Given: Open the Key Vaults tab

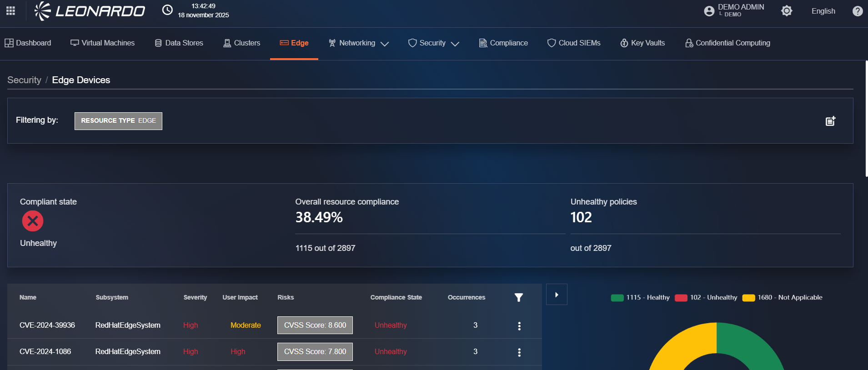Looking at the screenshot, I should (642, 43).
